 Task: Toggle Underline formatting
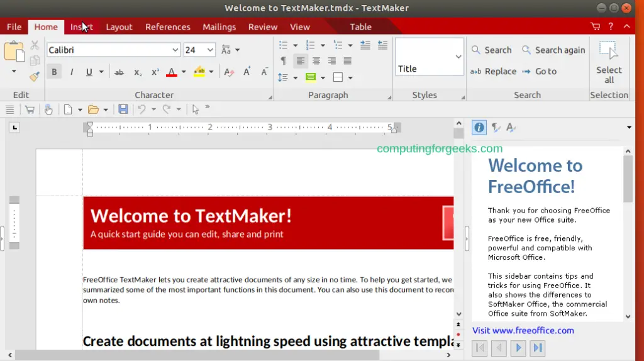pyautogui.click(x=89, y=72)
